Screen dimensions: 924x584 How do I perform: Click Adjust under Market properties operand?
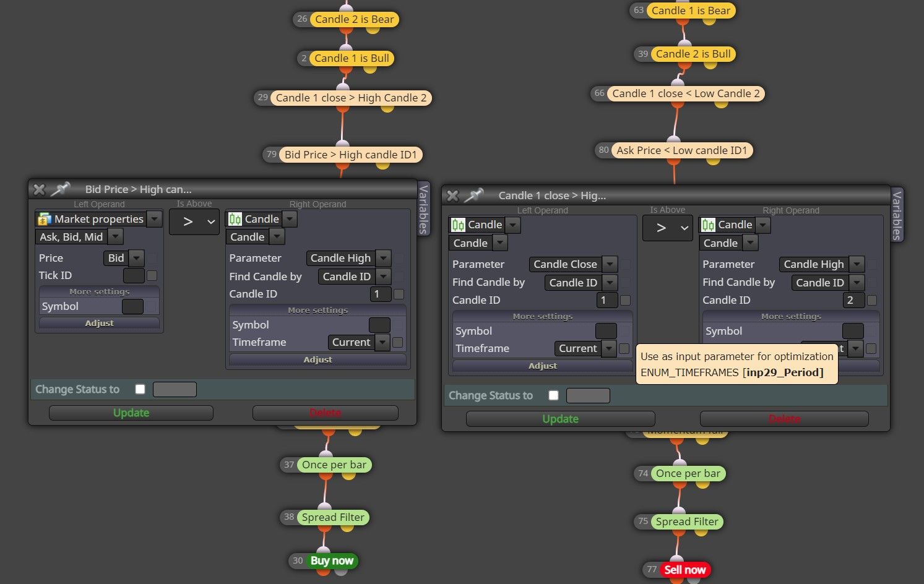point(99,323)
